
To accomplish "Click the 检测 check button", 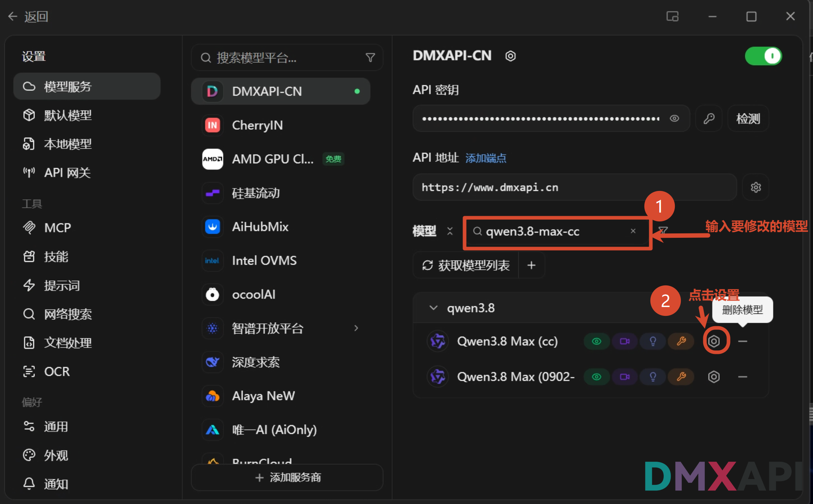I will tap(748, 118).
